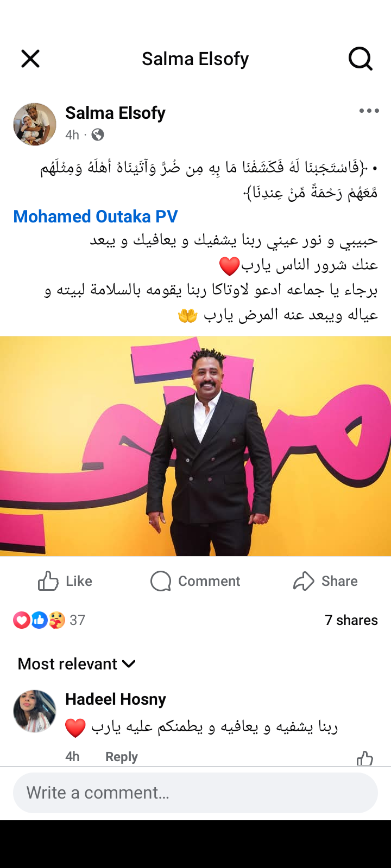Open Mohamed Outaka PV tagged profile

pyautogui.click(x=96, y=216)
